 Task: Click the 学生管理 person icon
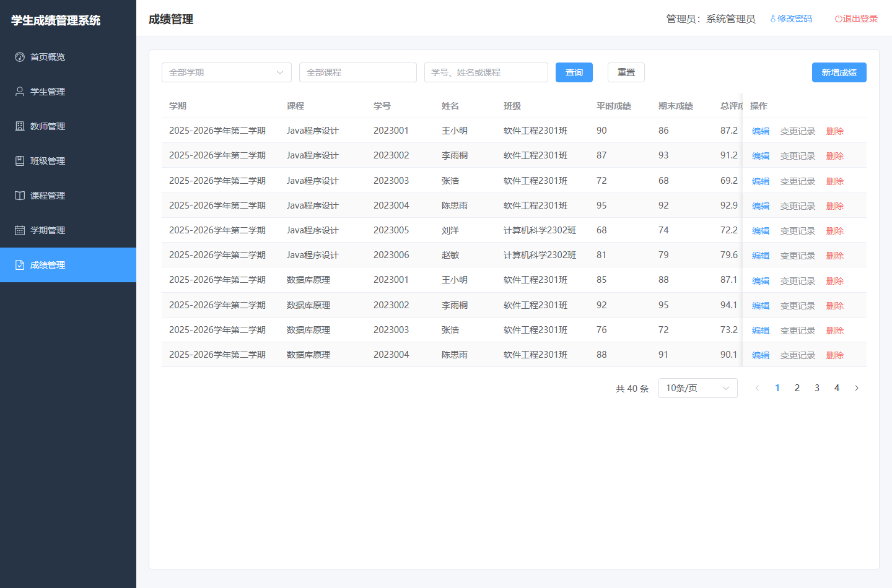coord(20,92)
